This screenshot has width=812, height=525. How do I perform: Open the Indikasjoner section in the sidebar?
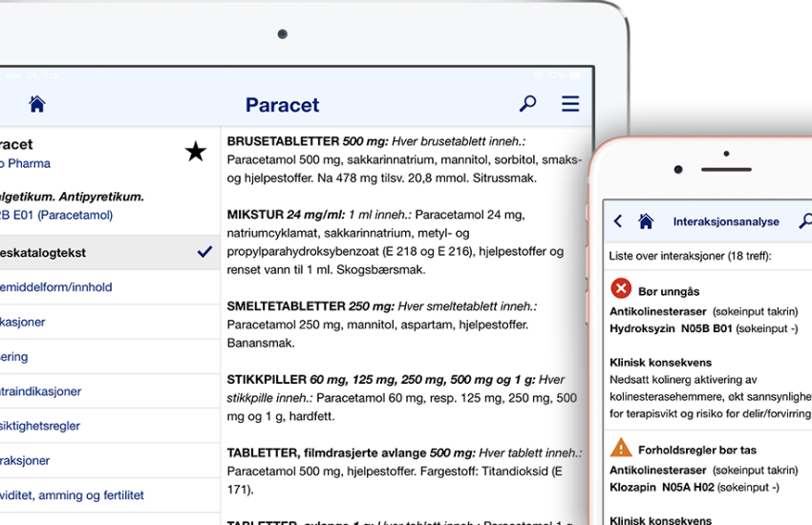click(110, 322)
